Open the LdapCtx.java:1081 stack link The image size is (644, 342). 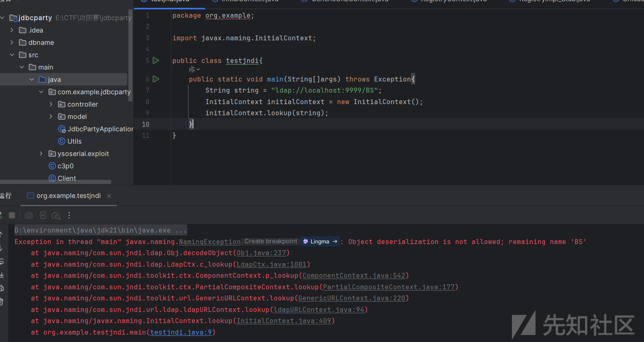click(x=272, y=265)
